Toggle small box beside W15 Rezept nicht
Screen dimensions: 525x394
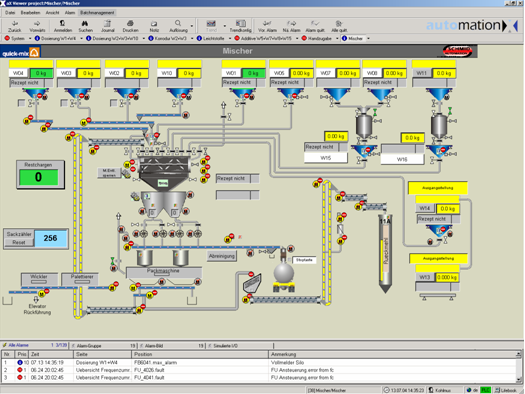[343, 147]
